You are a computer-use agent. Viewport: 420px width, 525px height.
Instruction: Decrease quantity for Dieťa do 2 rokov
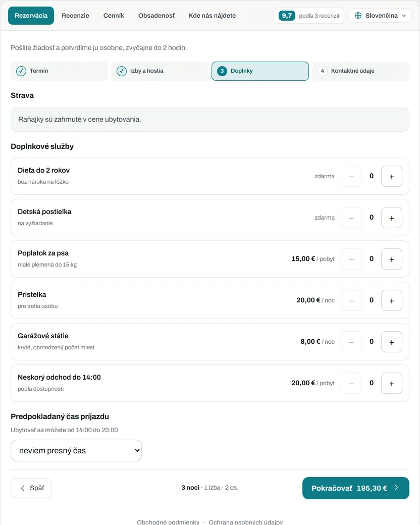351,176
